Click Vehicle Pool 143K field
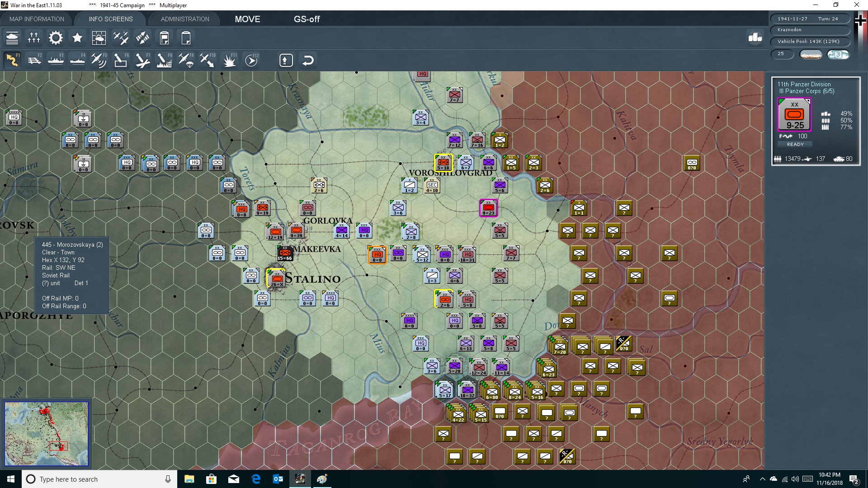The image size is (868, 488). click(x=810, y=41)
